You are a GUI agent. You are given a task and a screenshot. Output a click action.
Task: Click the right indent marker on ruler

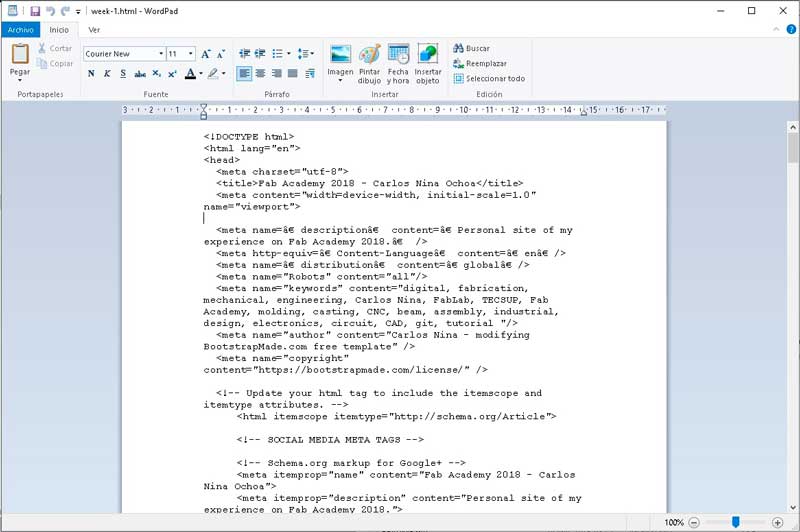point(584,113)
